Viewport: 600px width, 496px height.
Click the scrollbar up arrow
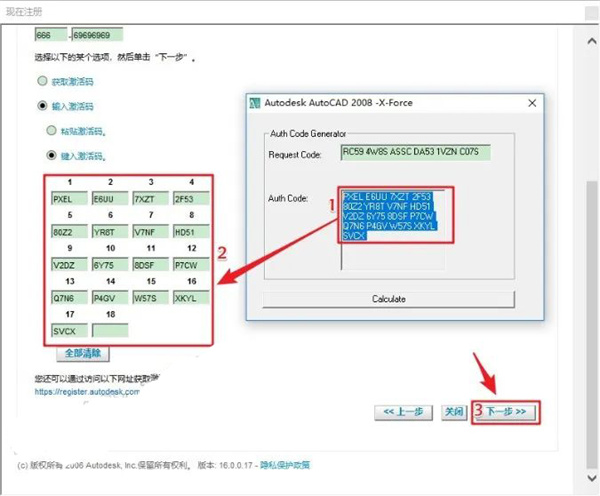592,41
